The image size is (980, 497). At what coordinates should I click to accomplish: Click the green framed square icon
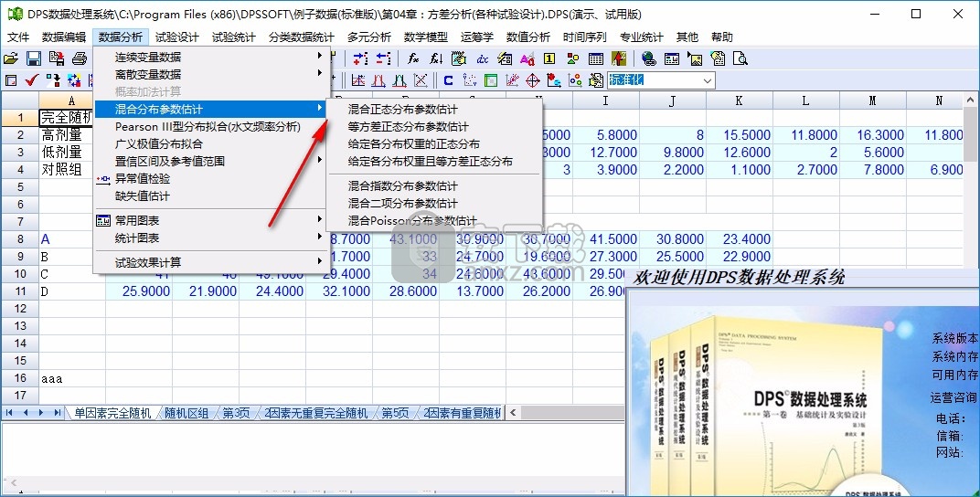[x=491, y=80]
